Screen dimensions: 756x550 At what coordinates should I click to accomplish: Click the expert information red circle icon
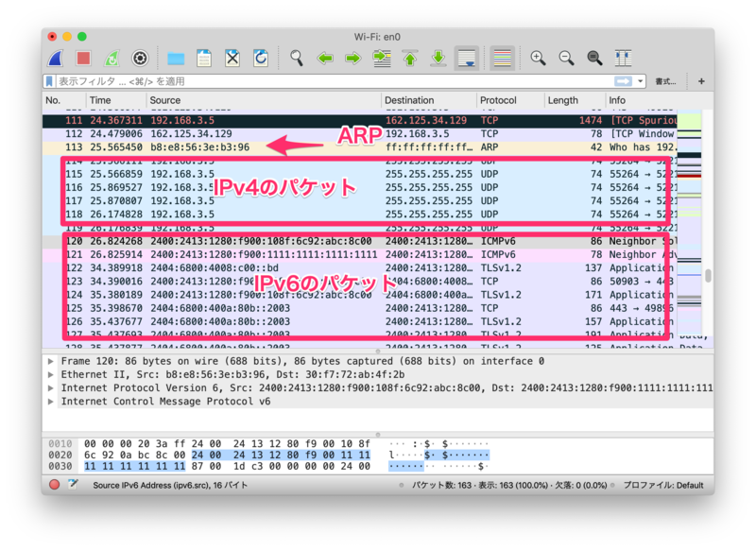pos(55,485)
